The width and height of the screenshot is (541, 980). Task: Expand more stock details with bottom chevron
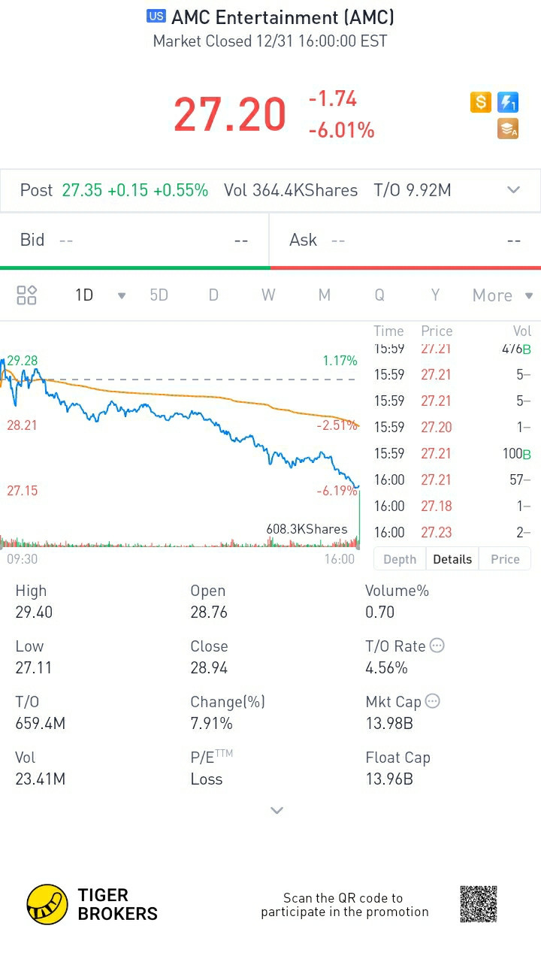pos(277,810)
